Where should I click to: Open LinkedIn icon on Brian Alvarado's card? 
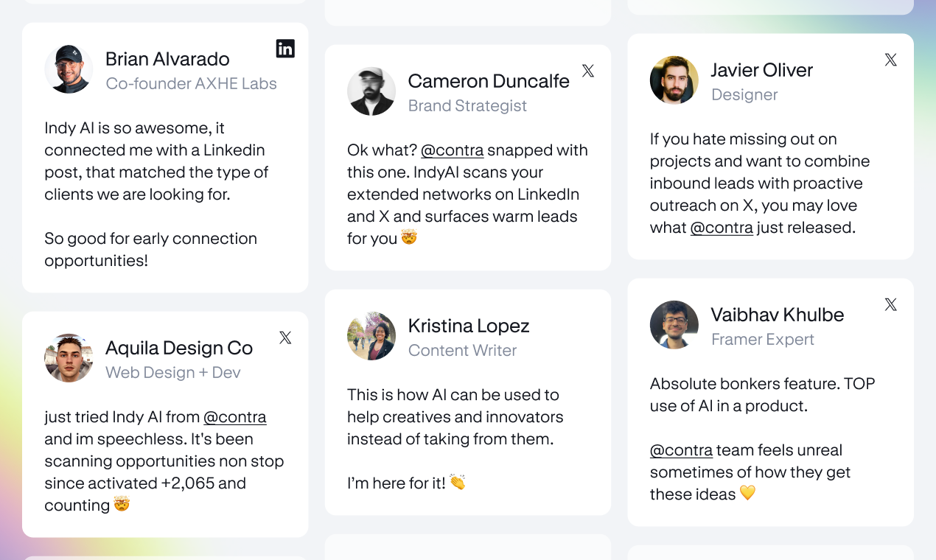click(285, 49)
